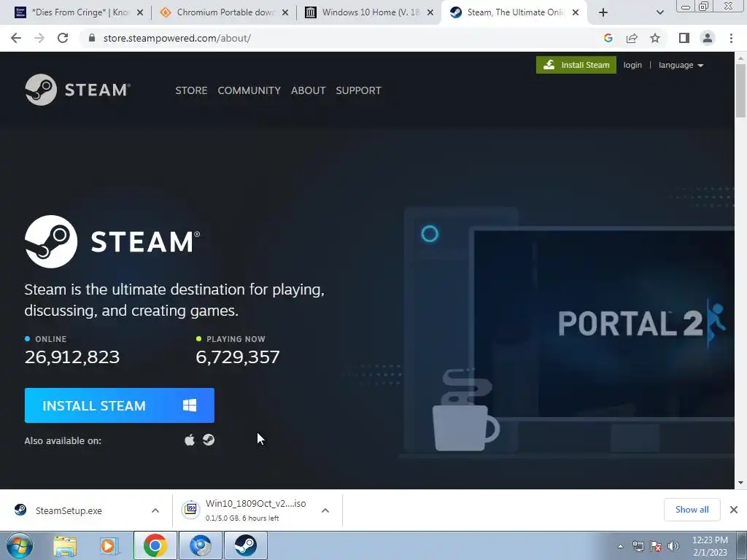This screenshot has height=560, width=747.
Task: Click the Chrome taskbar icon
Action: click(x=155, y=545)
